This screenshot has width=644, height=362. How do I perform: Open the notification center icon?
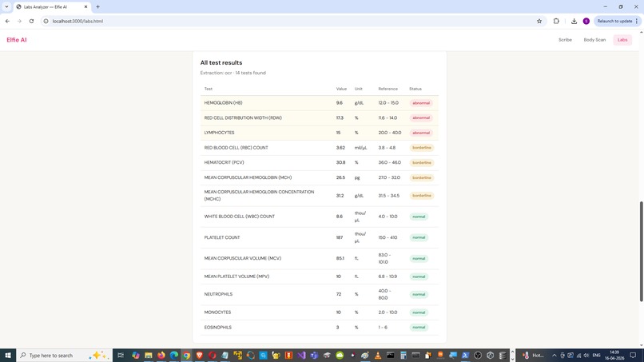633,356
